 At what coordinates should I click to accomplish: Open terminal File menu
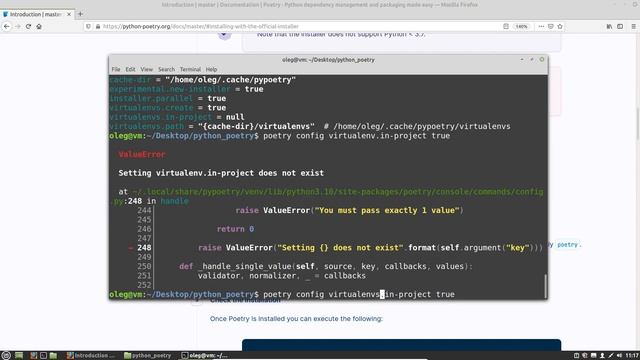click(116, 69)
